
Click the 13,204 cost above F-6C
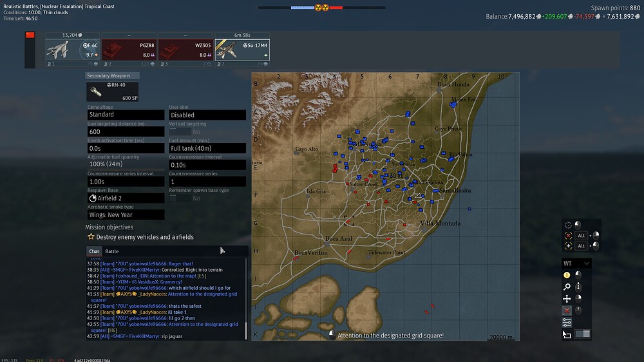pos(72,35)
